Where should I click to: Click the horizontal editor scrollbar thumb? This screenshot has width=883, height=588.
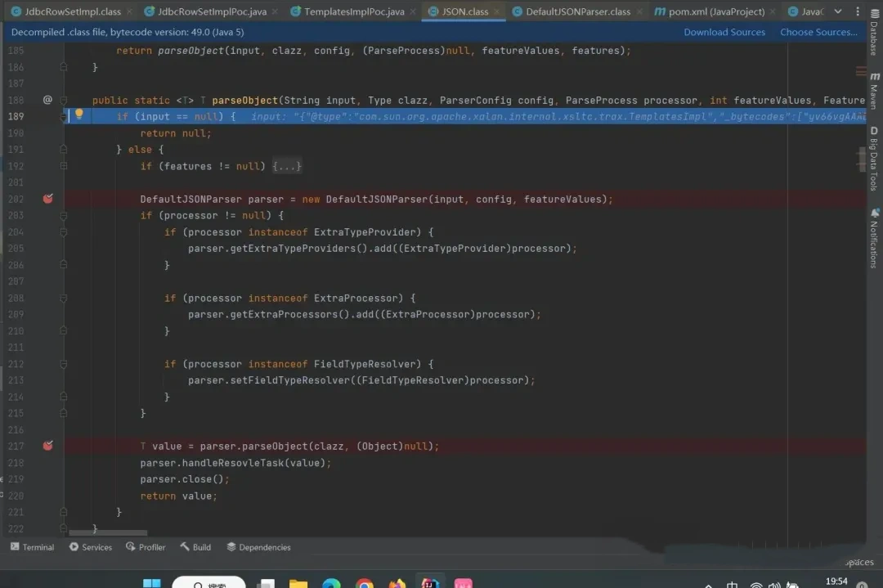pos(108,532)
